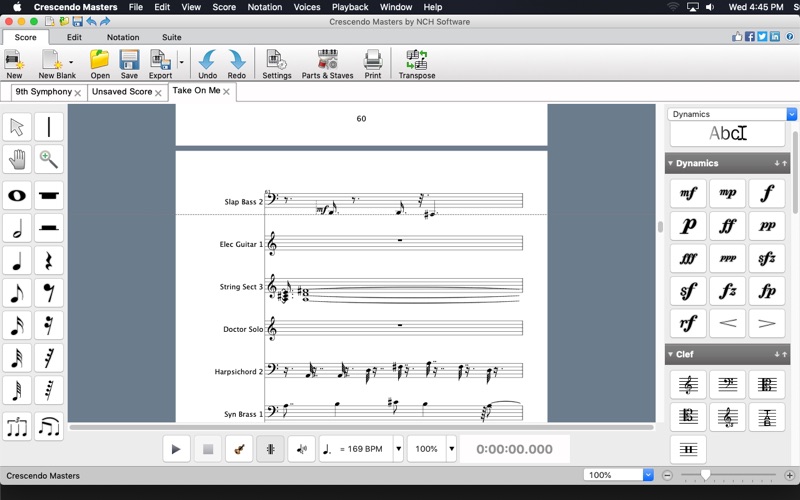
Task: Choose the quarter note tool
Action: coord(17,261)
